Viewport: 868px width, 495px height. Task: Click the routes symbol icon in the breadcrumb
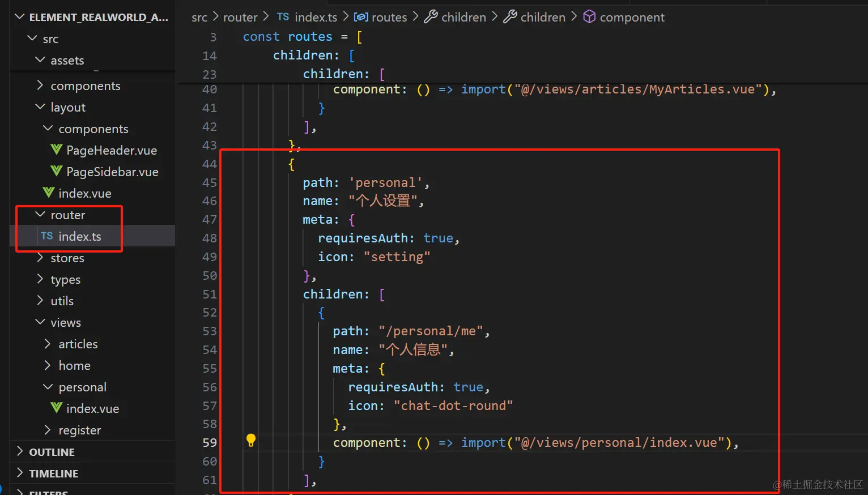(x=361, y=17)
